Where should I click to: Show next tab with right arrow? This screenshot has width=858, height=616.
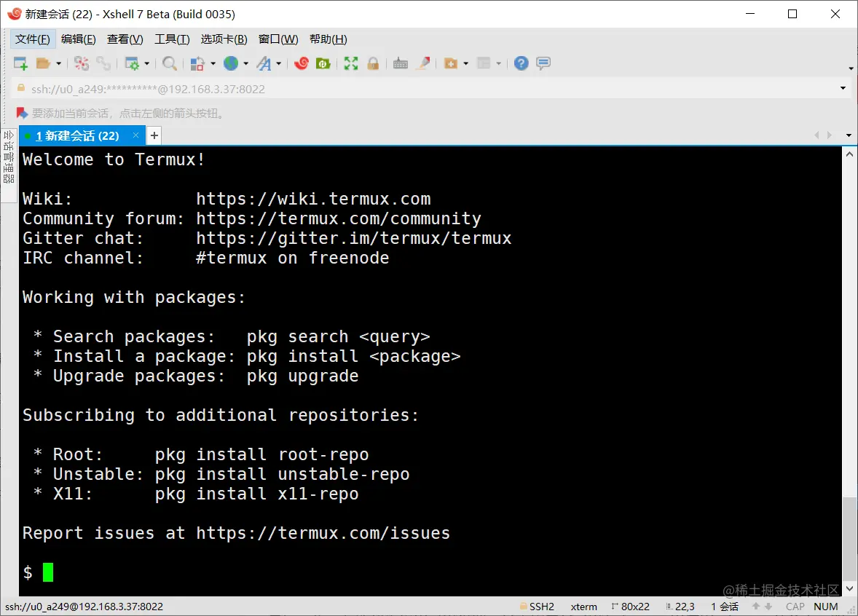[830, 135]
